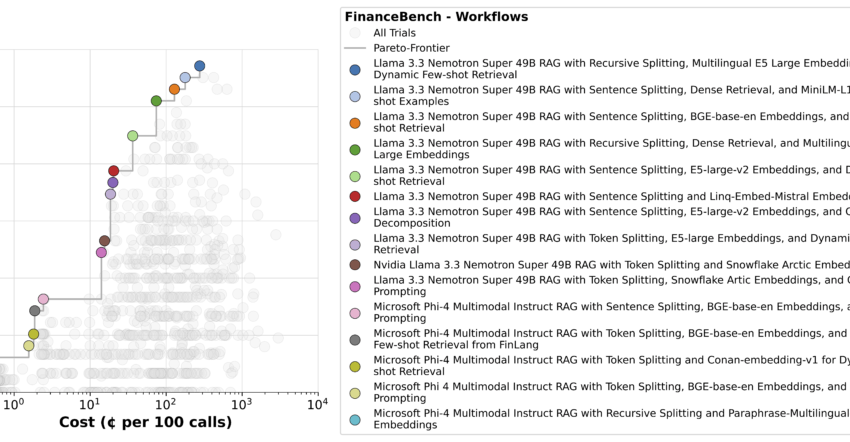Click the 10^3 tick label on x-axis

point(241,403)
